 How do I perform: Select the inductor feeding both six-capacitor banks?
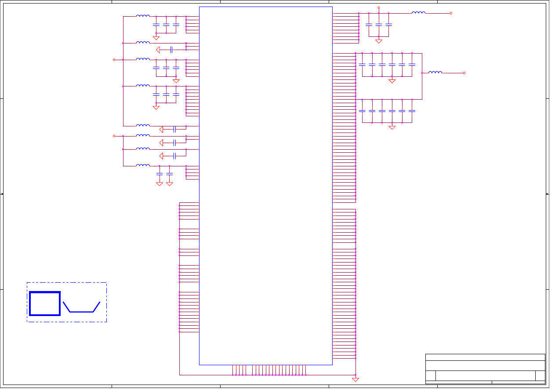[x=435, y=72]
